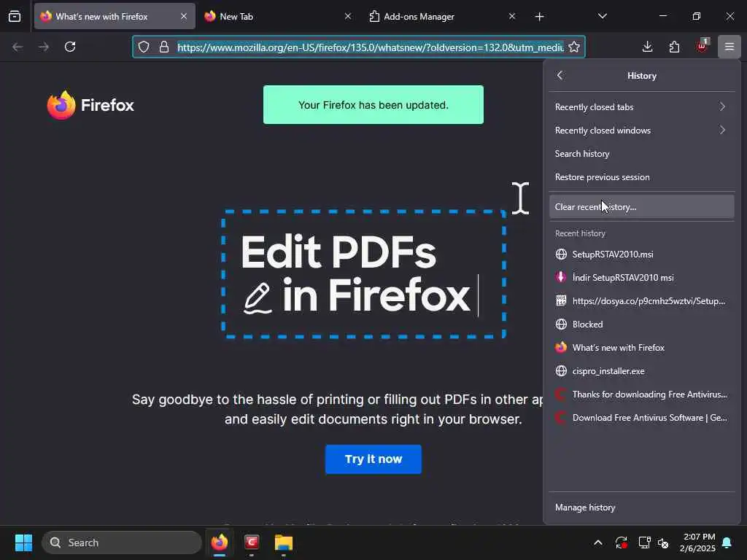Open the dosya.co history link
This screenshot has width=747, height=560.
[x=641, y=300]
